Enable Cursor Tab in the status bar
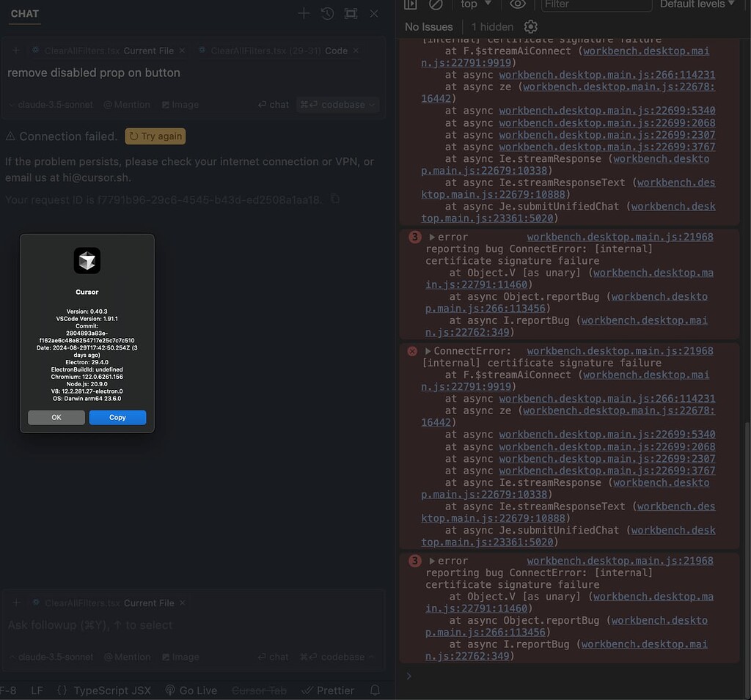This screenshot has height=700, width=751. 259,690
